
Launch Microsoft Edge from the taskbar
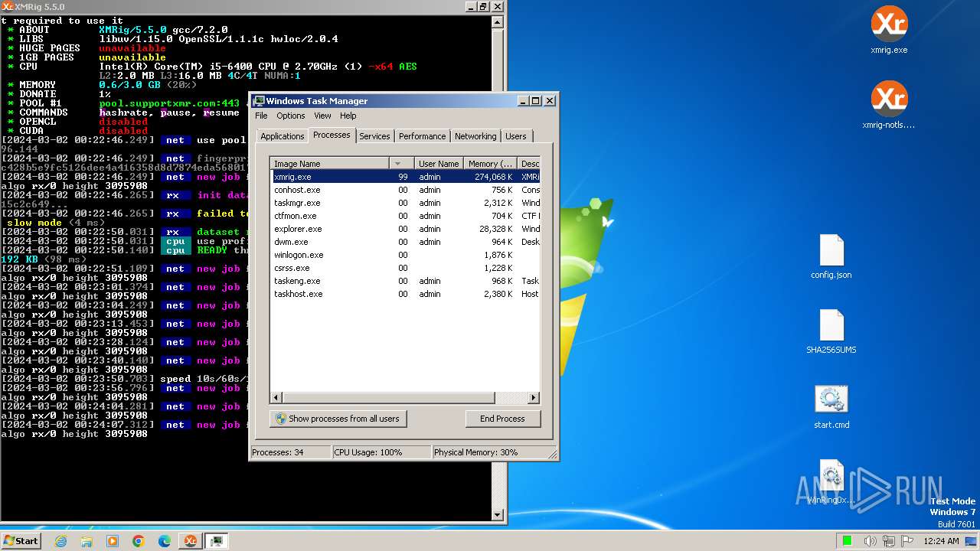click(x=165, y=541)
